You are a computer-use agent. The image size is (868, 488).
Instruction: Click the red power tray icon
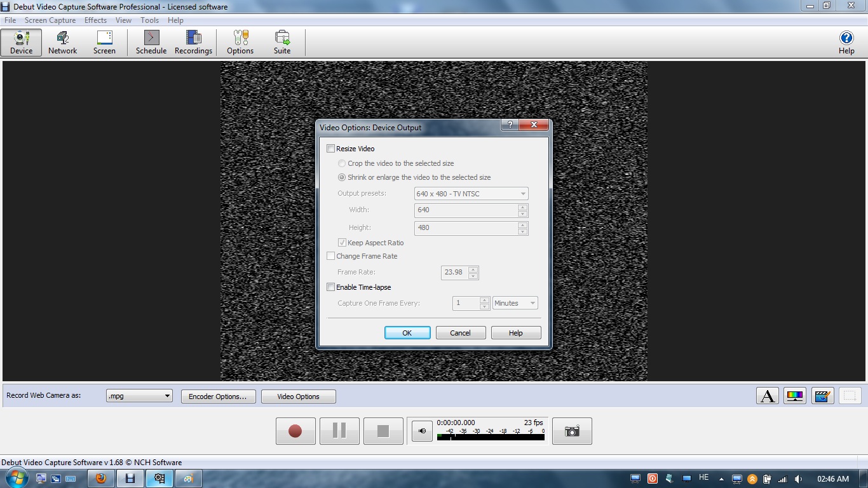point(653,478)
